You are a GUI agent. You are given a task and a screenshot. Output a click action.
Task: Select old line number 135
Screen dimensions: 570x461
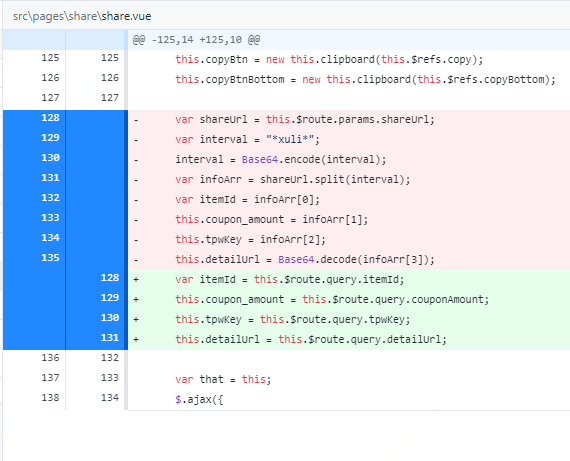(50, 258)
